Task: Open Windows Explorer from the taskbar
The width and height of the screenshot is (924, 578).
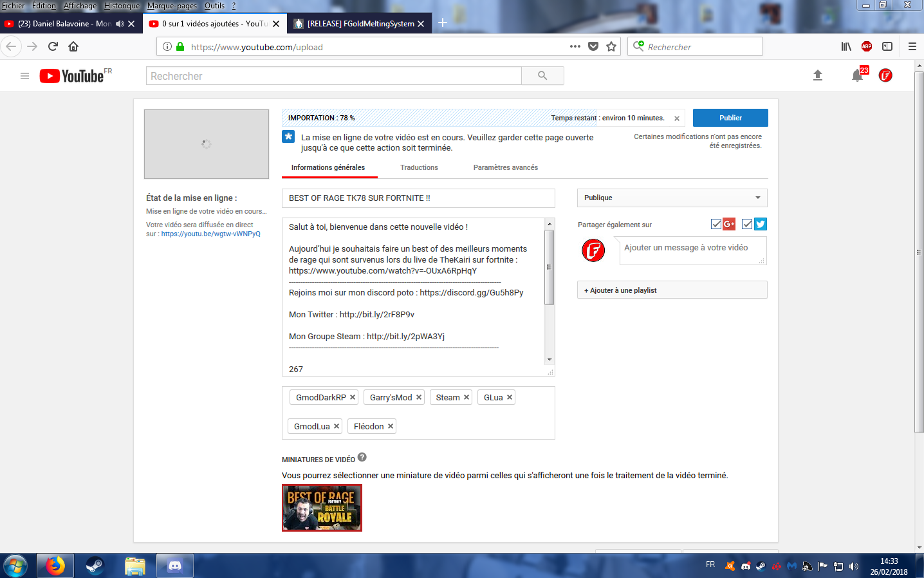Action: pyautogui.click(x=134, y=566)
